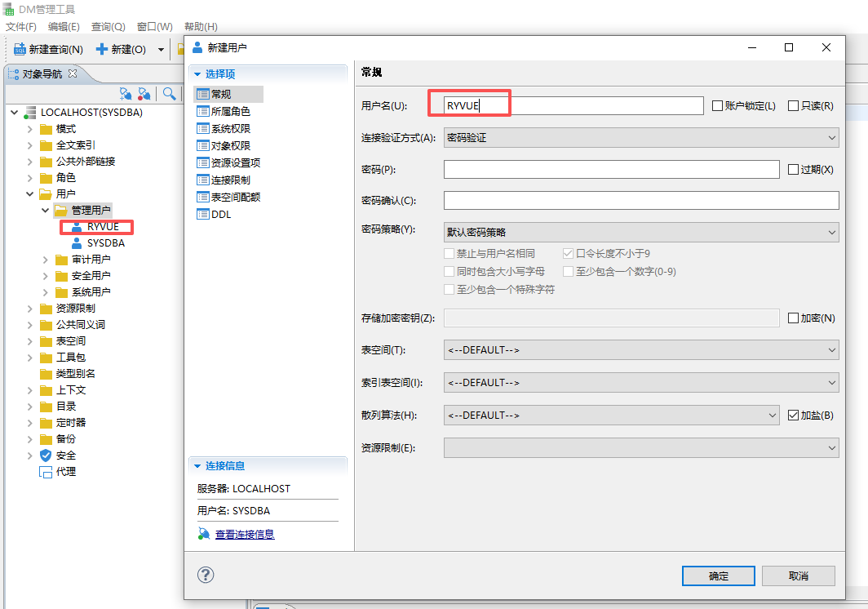The height and width of the screenshot is (609, 868).
Task: Select 公共同义词 in the tree
Action: point(80,325)
